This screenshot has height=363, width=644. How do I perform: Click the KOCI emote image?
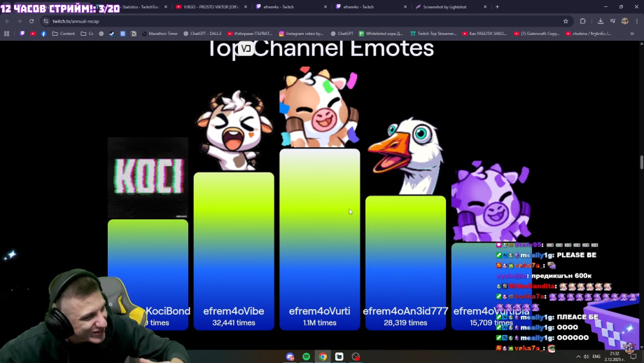[x=148, y=177]
